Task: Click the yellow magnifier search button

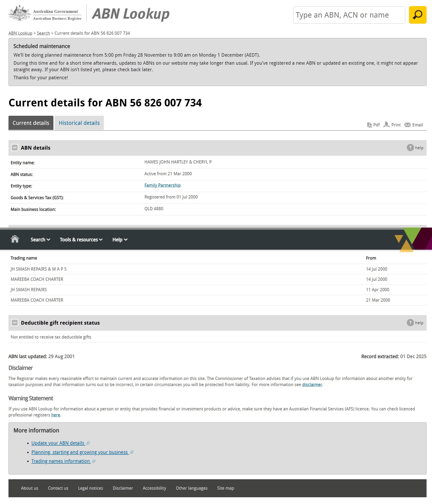Action: point(417,15)
